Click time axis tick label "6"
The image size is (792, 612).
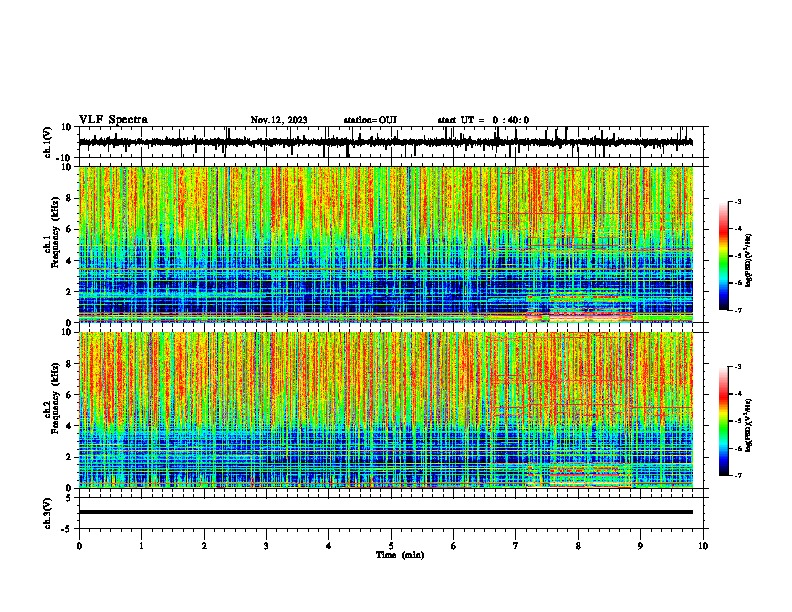click(454, 546)
